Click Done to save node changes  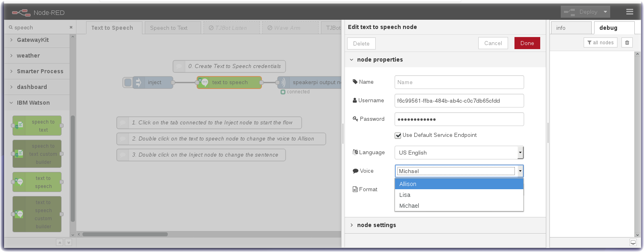(527, 43)
